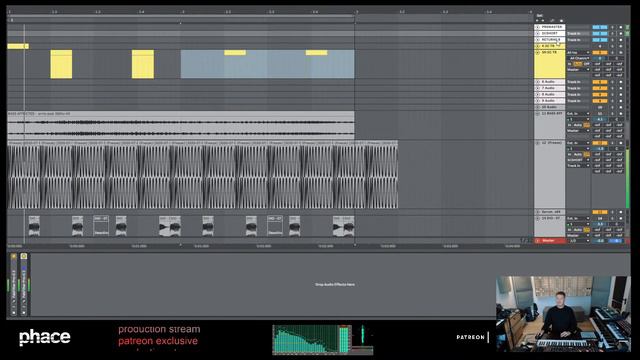Mute the Serum x64 track activator

(x=600, y=212)
